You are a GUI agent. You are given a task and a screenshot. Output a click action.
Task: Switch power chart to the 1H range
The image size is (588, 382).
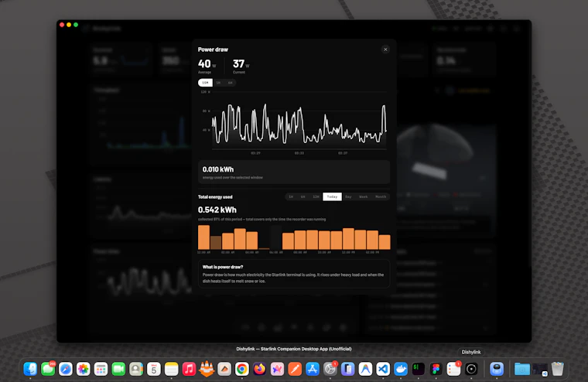pos(218,83)
